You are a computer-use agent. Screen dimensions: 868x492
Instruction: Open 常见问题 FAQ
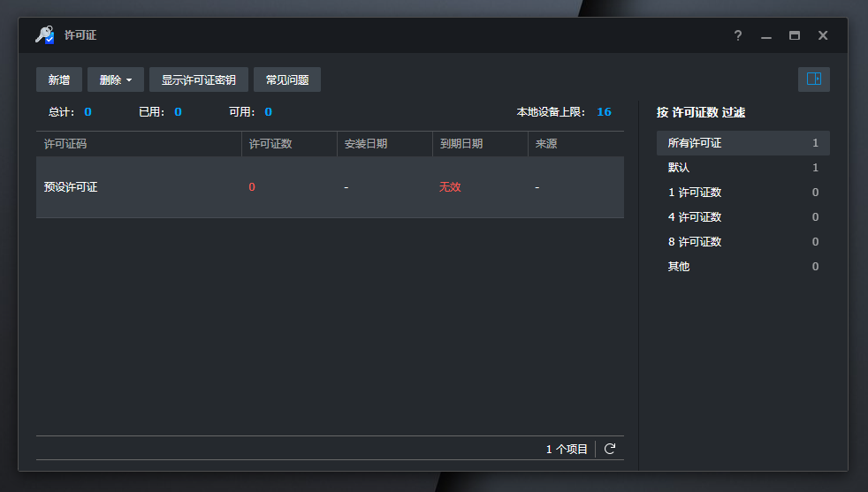pyautogui.click(x=287, y=79)
